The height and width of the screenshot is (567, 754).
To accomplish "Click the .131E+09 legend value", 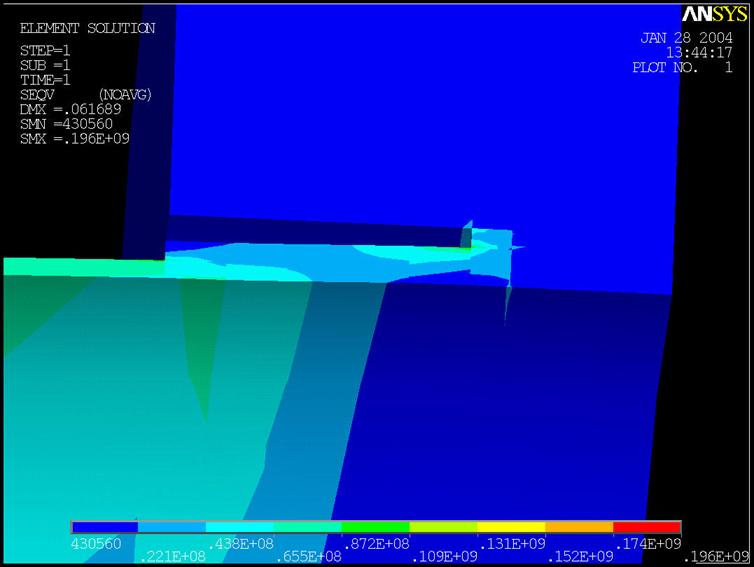I will pos(512,544).
